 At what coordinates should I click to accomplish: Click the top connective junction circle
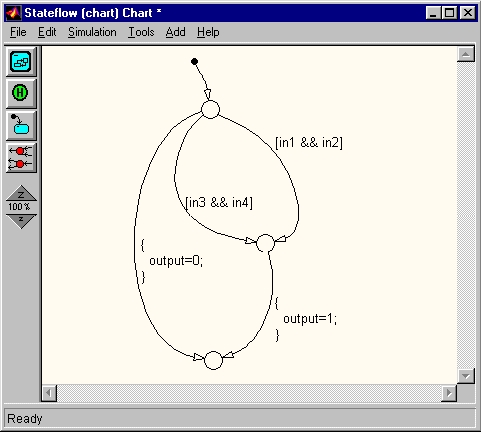(211, 109)
